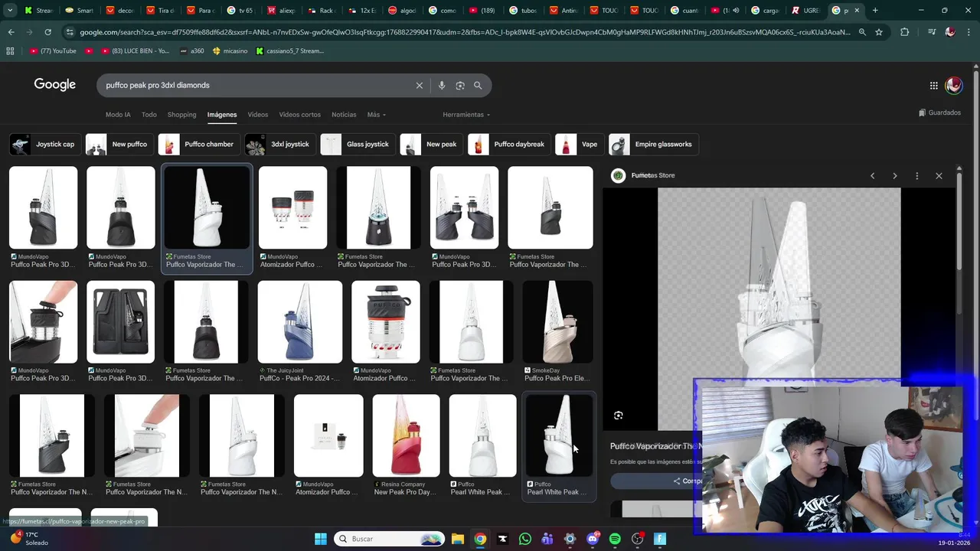Open Resina Company New Peak Pro Day thumbnail

tap(406, 435)
